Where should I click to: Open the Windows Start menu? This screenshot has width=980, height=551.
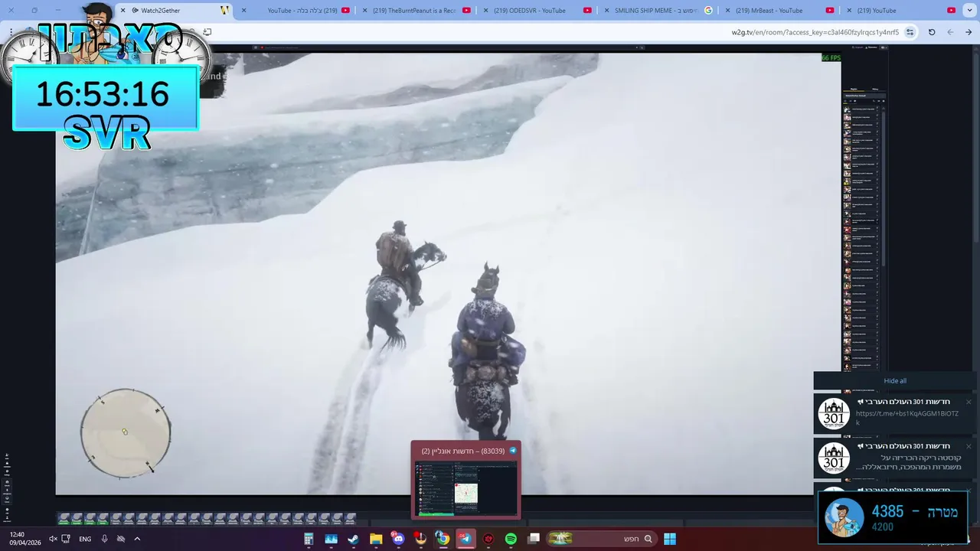tap(670, 539)
